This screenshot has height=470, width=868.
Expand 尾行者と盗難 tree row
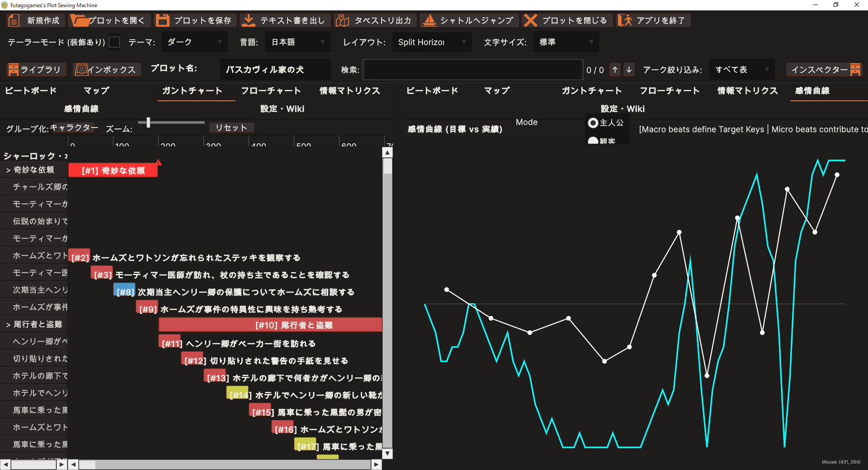point(8,325)
